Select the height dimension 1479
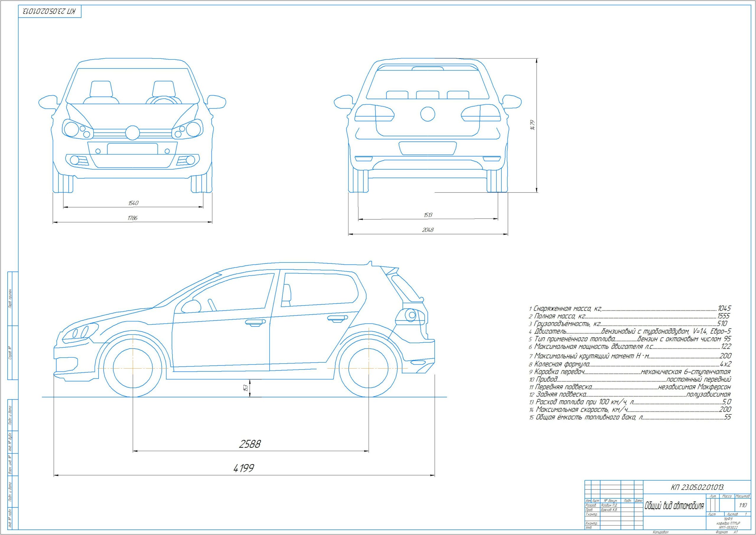Viewport: 756px width, 535px height. tap(532, 125)
